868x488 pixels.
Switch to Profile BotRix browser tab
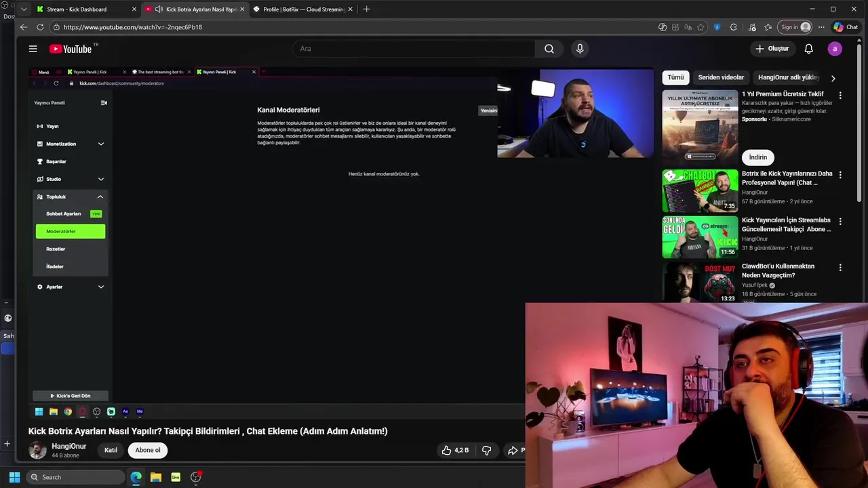click(303, 9)
